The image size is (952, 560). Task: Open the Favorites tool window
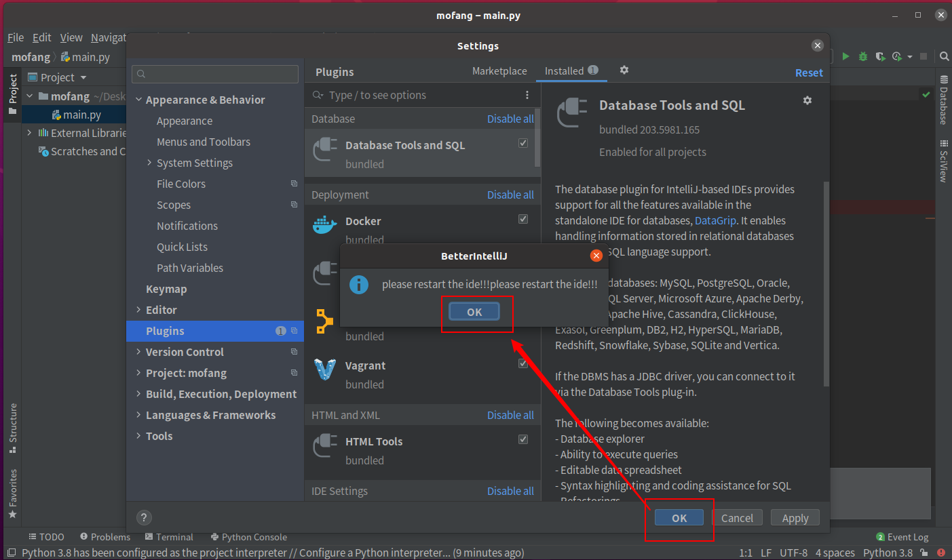(13, 494)
